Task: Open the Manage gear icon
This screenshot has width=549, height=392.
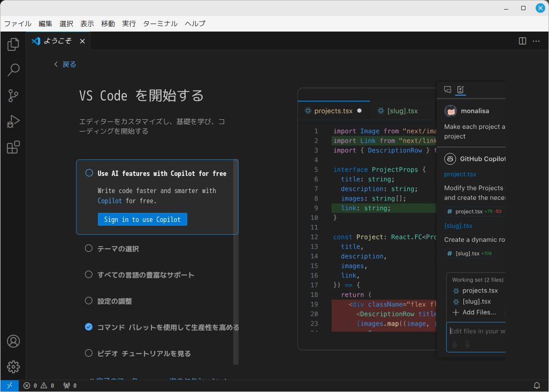Action: tap(13, 367)
